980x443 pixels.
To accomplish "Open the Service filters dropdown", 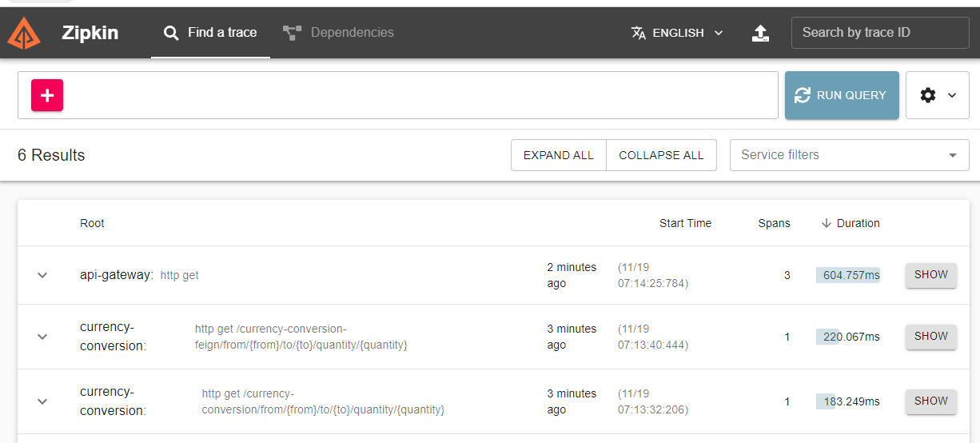I will point(850,155).
